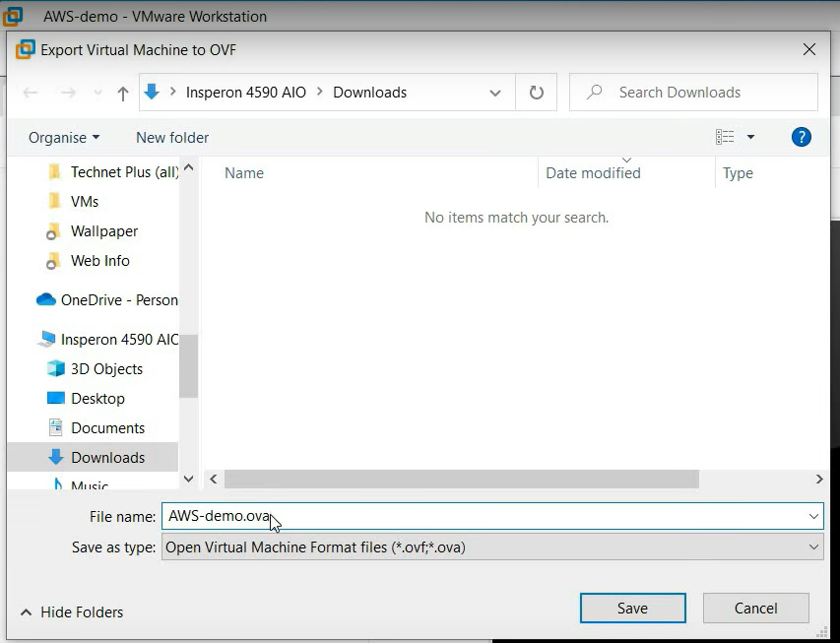
Task: Click the blue Downloads icon in address bar
Action: [x=152, y=93]
